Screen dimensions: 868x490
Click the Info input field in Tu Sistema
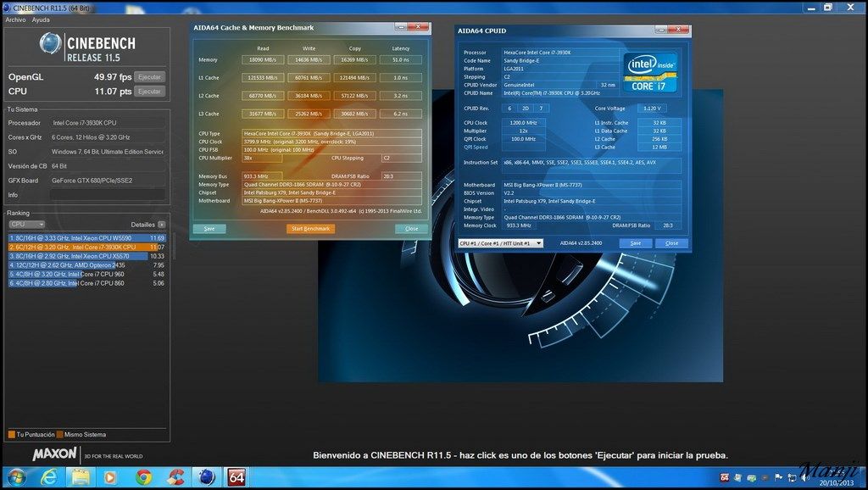108,195
